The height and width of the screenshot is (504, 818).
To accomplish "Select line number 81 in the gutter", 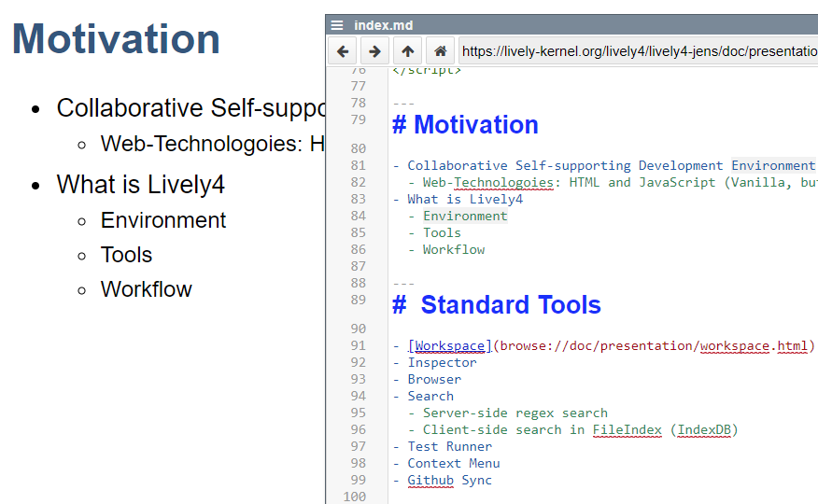I will (358, 165).
